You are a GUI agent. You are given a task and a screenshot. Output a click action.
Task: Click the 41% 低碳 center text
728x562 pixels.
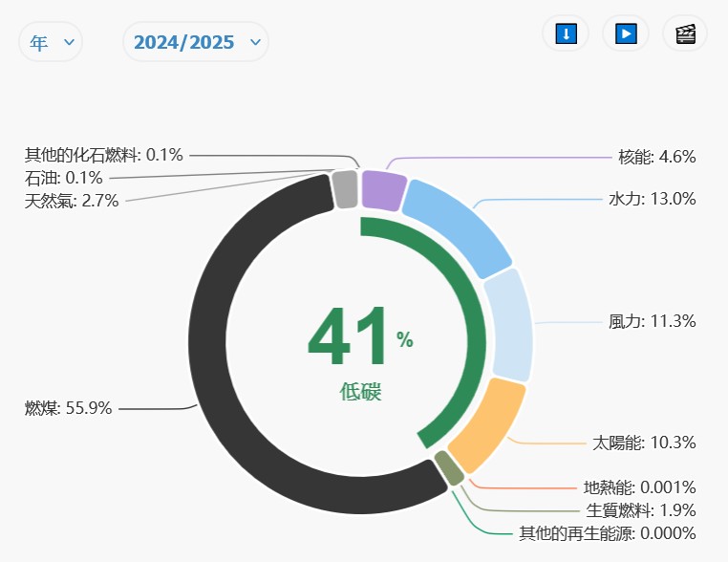pos(360,351)
